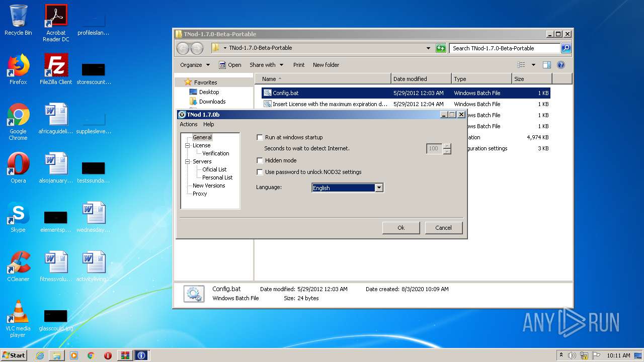Image resolution: width=644 pixels, height=362 pixels.
Task: Confirm TNod dialog with Ok
Action: click(401, 228)
